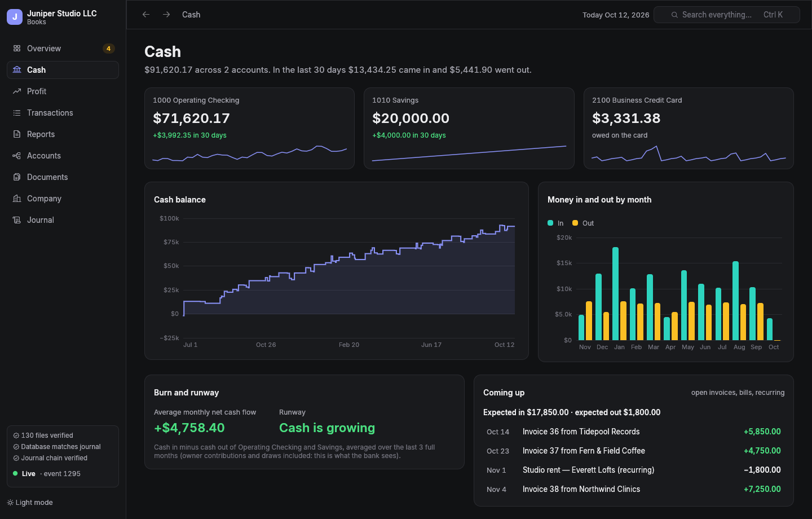Open Studio rent Everett Lofts recurring row
This screenshot has height=519, width=812.
[x=634, y=470]
